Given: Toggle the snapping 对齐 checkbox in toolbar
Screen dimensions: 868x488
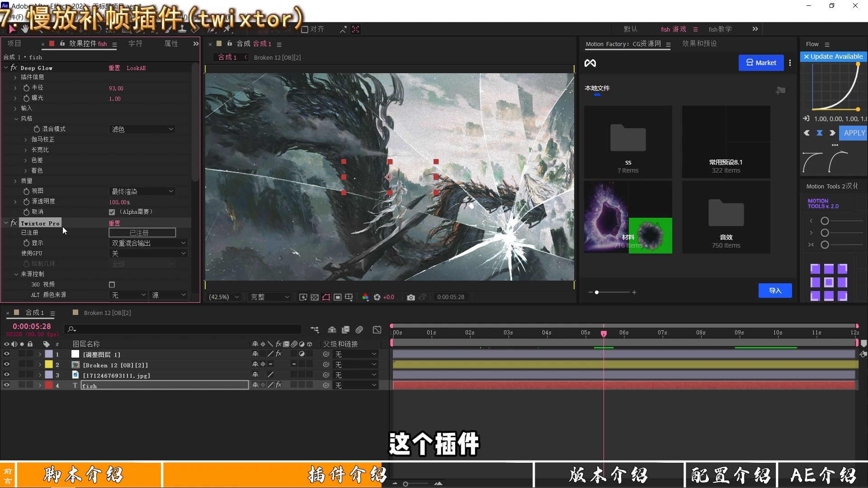Looking at the screenshot, I should [305, 29].
